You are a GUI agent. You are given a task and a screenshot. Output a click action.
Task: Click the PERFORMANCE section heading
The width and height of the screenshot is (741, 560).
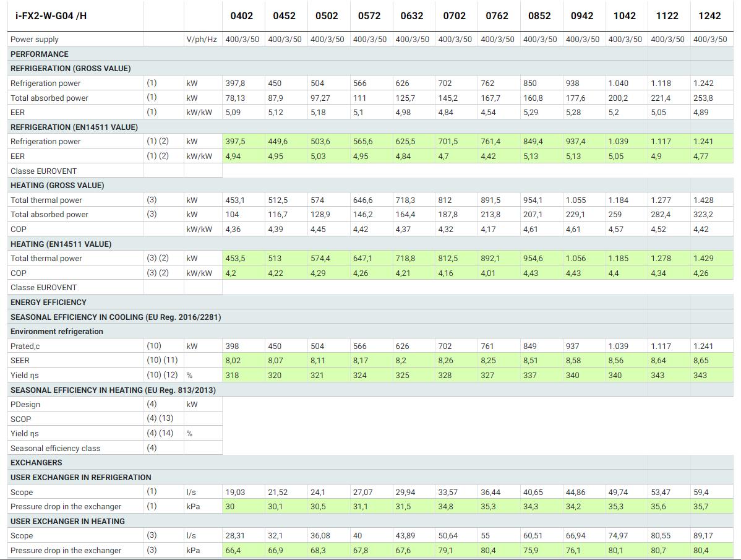pos(39,54)
